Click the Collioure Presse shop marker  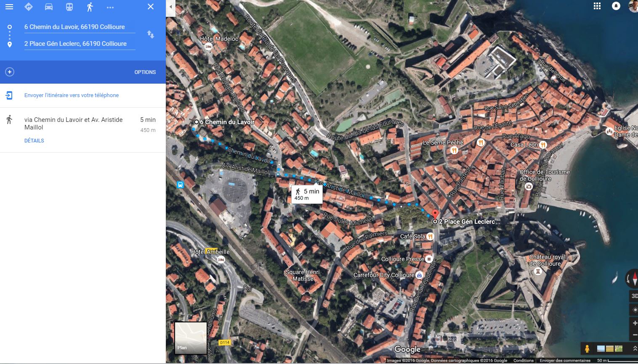429,259
